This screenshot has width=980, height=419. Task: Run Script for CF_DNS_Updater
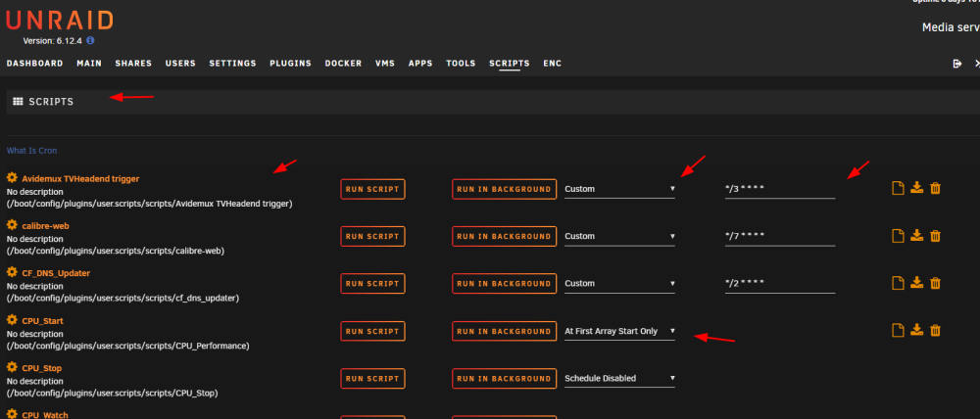(372, 284)
